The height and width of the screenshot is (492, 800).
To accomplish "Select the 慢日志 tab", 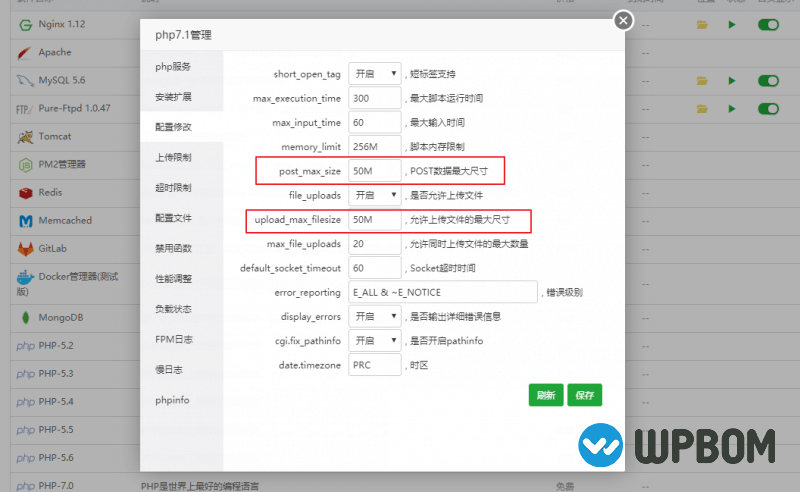I will 182,370.
